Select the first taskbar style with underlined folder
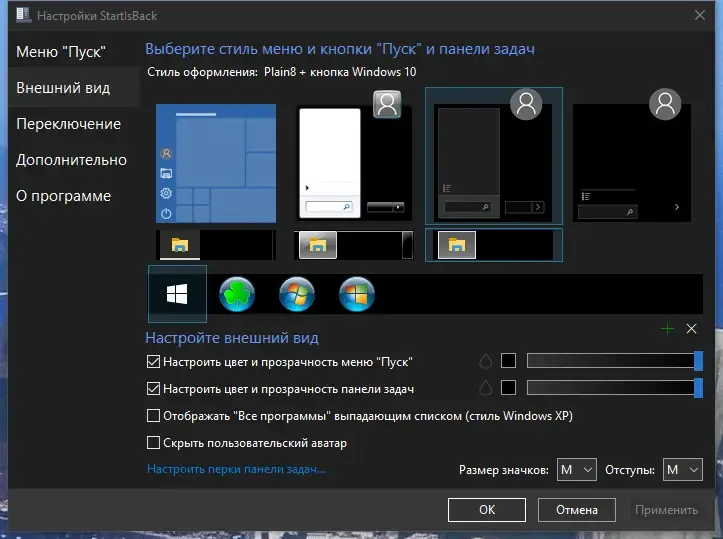Image resolution: width=723 pixels, height=539 pixels. click(x=216, y=245)
